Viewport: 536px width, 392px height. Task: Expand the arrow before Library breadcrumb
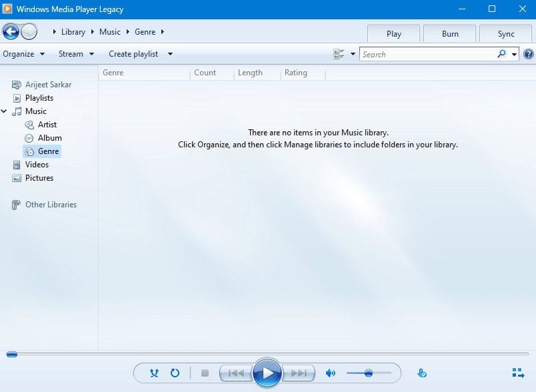click(x=55, y=32)
